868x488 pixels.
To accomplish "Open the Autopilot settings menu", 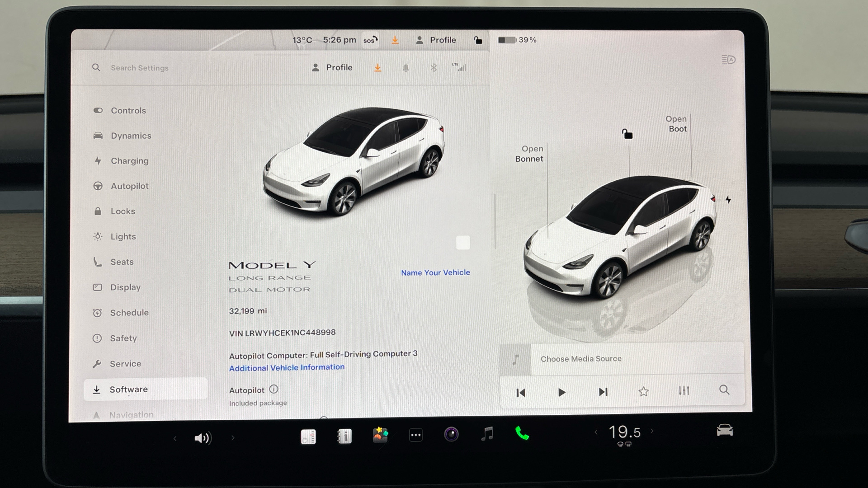I will coord(129,186).
